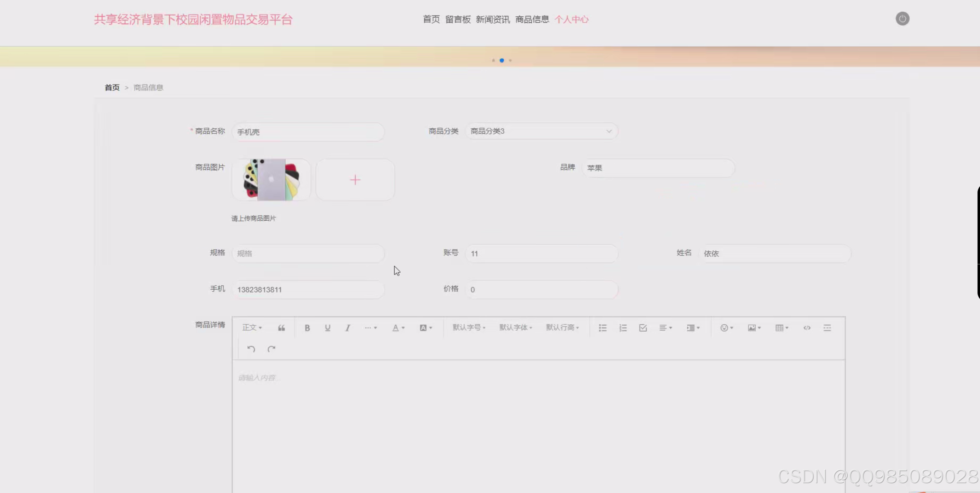The height and width of the screenshot is (493, 980).
Task: Select the second carousel indicator dot
Action: click(502, 60)
